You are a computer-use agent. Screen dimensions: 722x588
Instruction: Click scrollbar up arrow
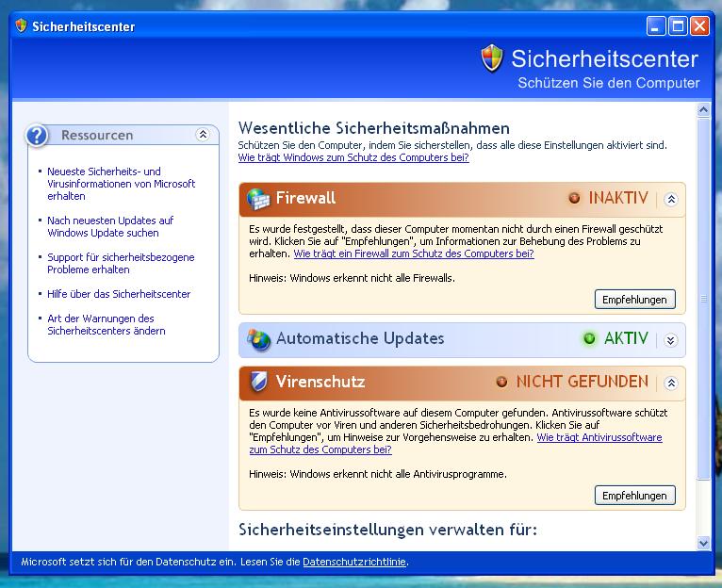pos(703,109)
